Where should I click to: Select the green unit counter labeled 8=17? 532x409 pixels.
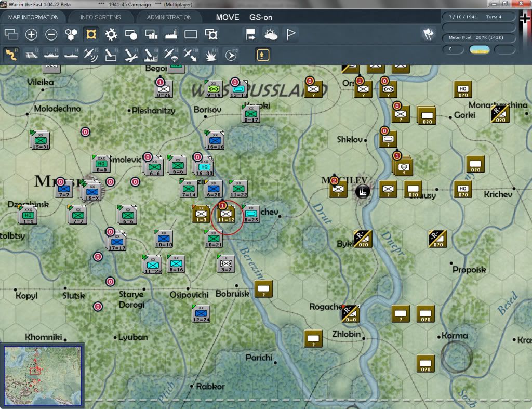click(x=251, y=114)
